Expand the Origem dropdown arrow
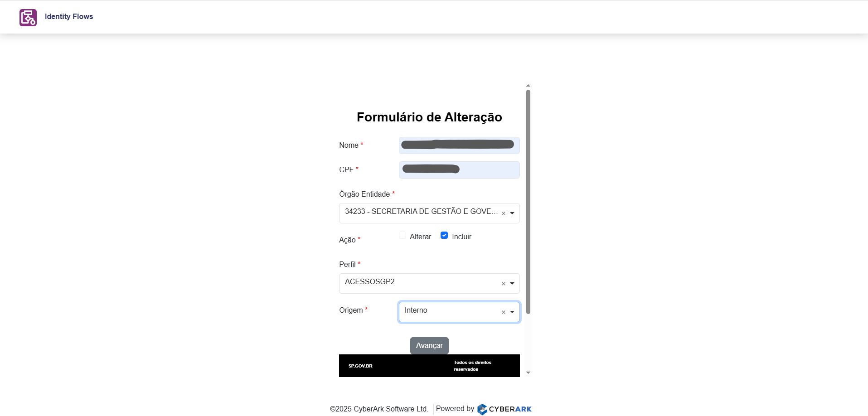Screen dimensions: 868x416 point(512,312)
